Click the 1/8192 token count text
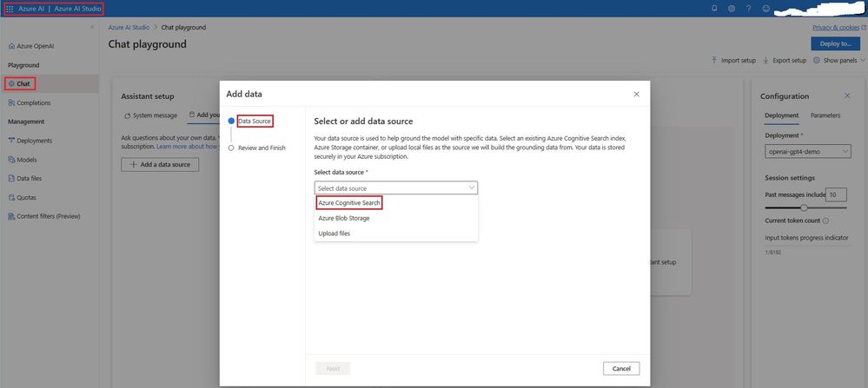Viewport: 868px width, 388px height. click(x=773, y=252)
